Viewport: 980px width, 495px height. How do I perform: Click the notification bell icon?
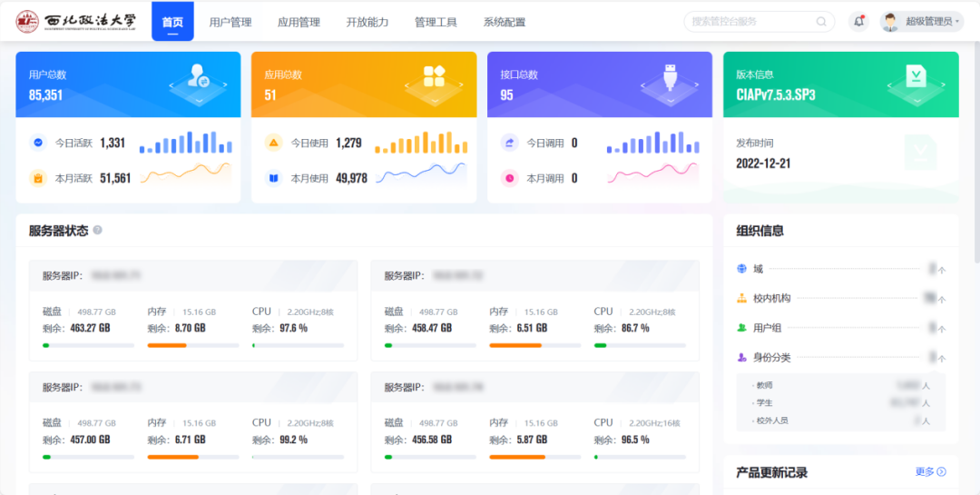pyautogui.click(x=857, y=22)
